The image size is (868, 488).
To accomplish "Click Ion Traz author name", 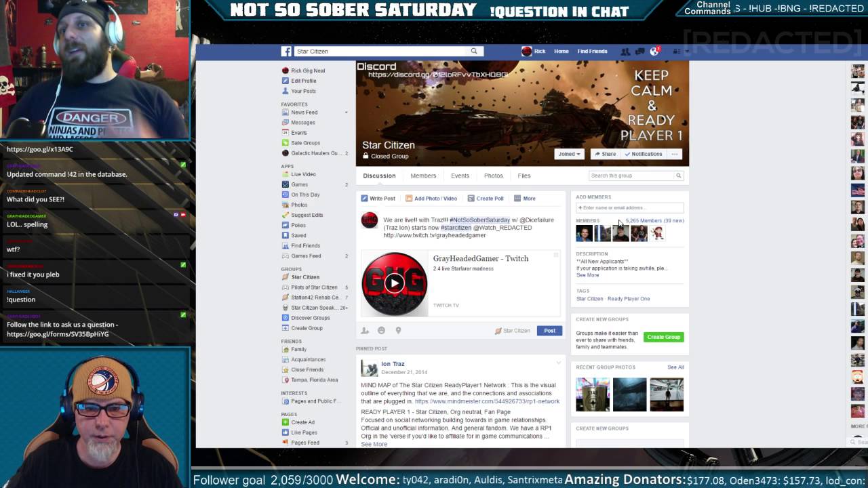I will [393, 364].
